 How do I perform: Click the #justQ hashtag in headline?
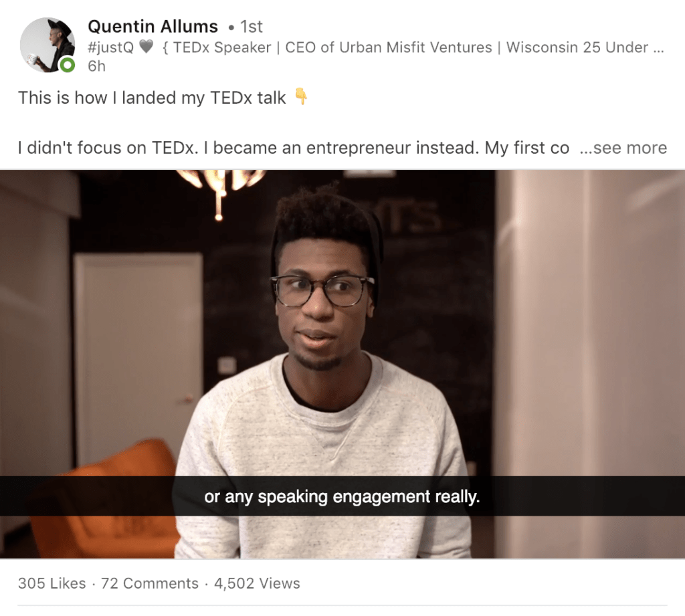point(110,47)
